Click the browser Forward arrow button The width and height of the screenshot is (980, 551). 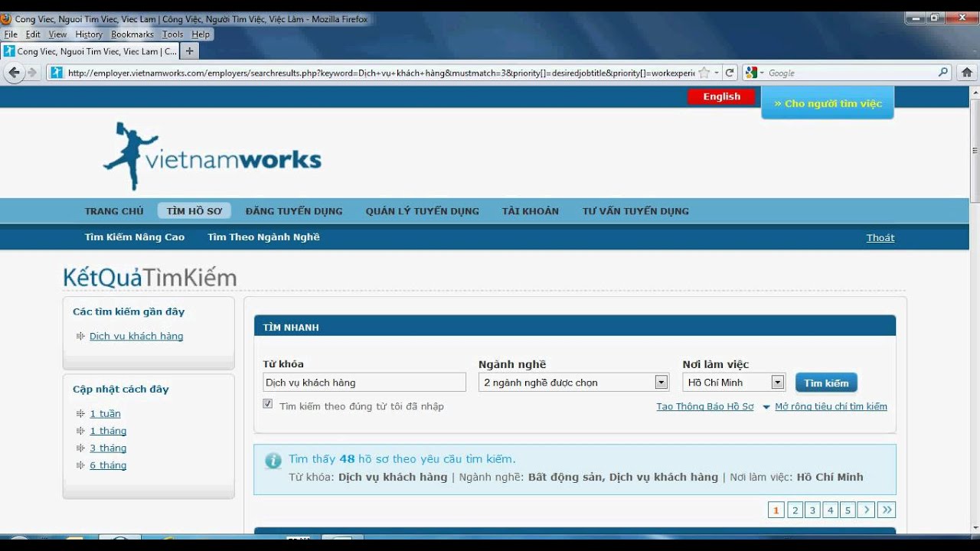tap(32, 73)
